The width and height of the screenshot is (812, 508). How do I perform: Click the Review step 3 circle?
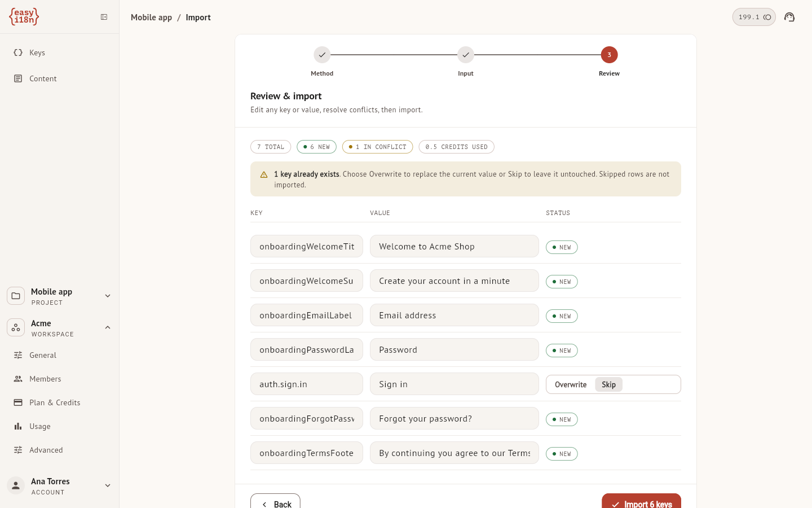(x=609, y=55)
